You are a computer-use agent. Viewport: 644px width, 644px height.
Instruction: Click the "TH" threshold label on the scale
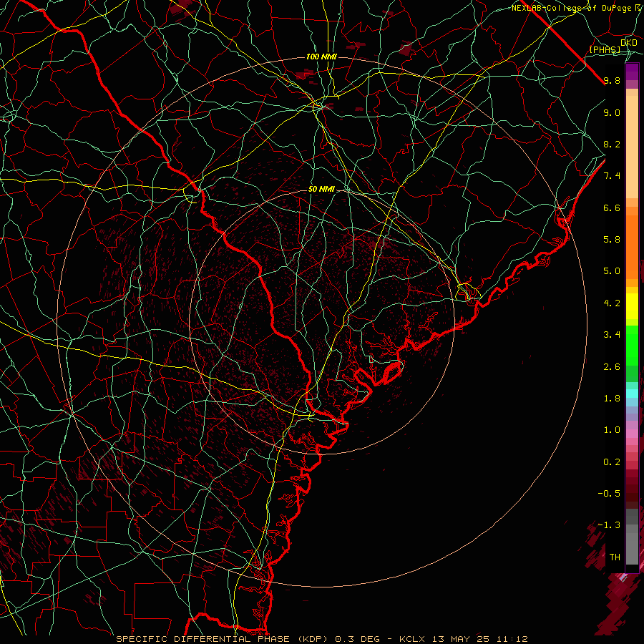click(615, 557)
